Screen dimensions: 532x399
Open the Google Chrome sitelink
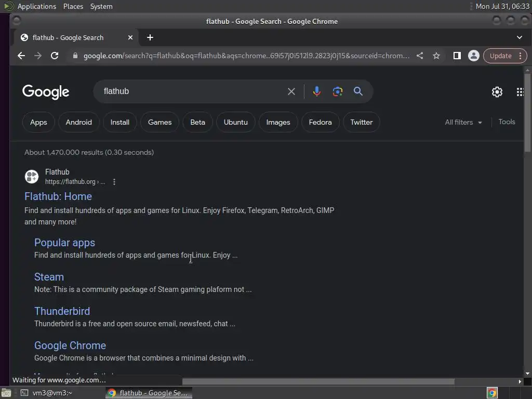tap(70, 345)
